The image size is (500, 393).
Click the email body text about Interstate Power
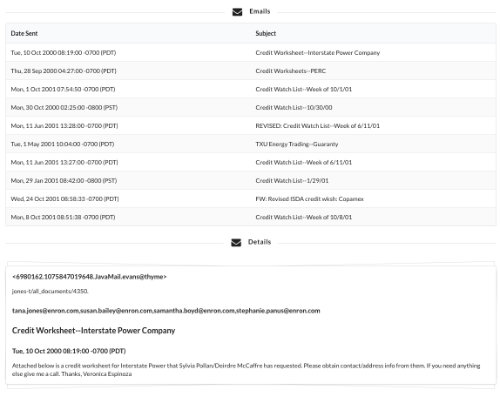click(246, 370)
